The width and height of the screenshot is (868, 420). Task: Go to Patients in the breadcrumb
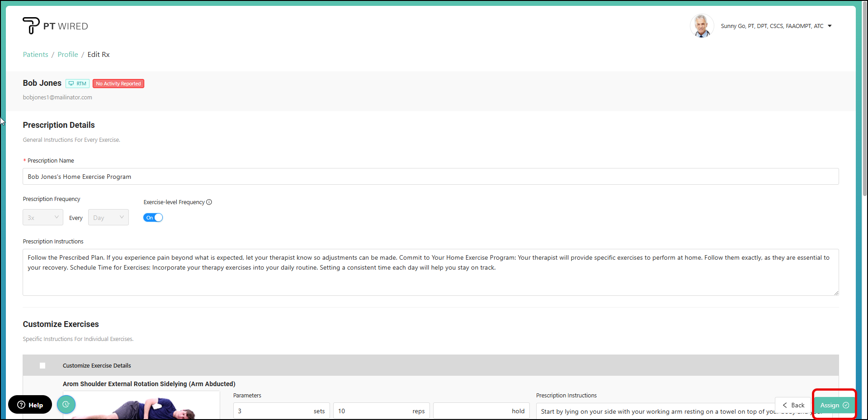click(x=35, y=55)
